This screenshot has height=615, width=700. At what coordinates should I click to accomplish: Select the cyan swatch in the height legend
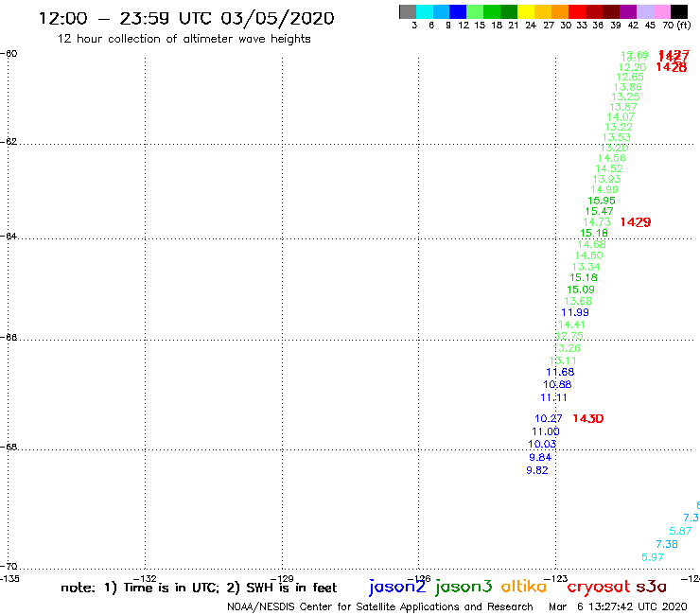pyautogui.click(x=425, y=11)
